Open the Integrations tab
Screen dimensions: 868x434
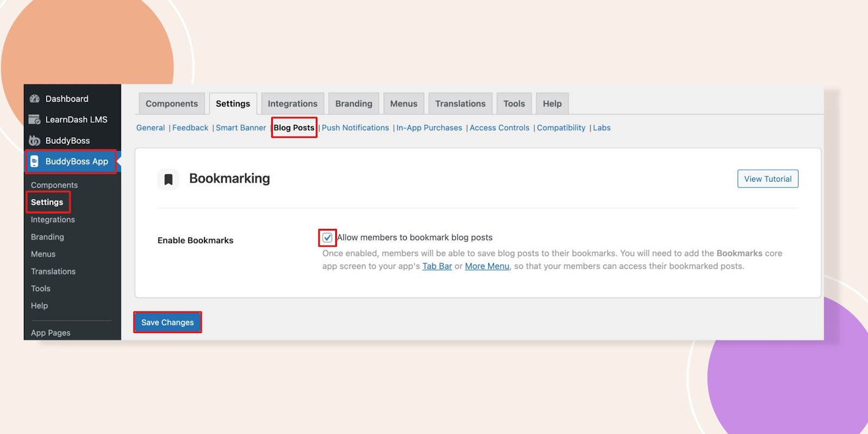tap(292, 104)
